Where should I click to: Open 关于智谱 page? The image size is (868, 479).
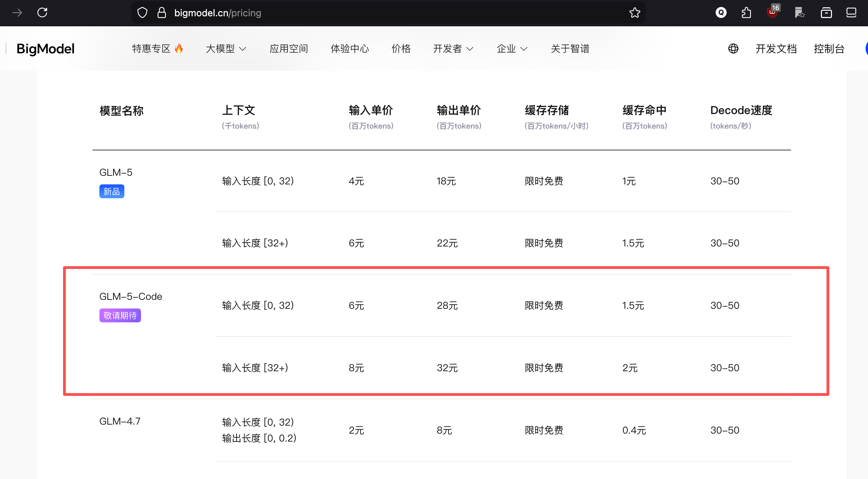(x=570, y=49)
